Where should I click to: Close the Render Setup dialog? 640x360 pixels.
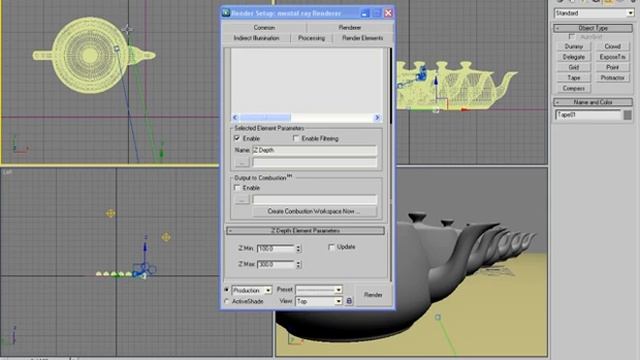tap(388, 13)
